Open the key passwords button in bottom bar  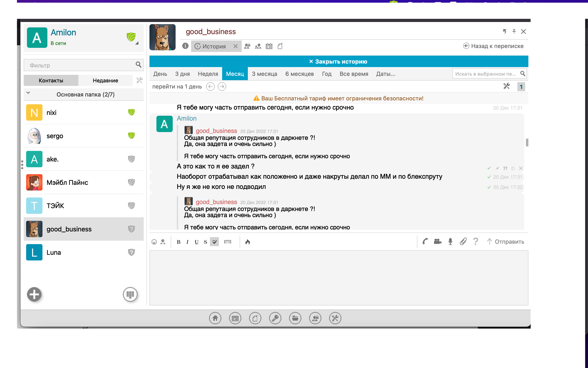pos(275,318)
